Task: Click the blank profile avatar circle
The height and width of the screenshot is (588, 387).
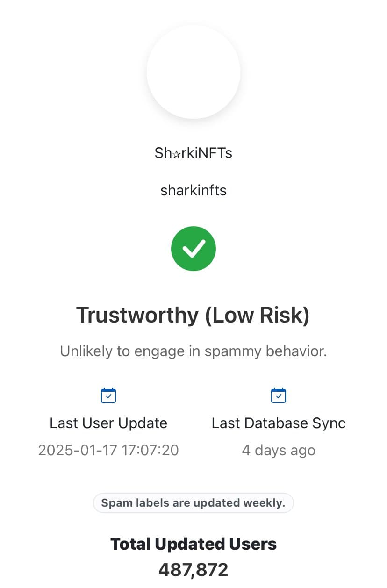Action: (x=193, y=72)
